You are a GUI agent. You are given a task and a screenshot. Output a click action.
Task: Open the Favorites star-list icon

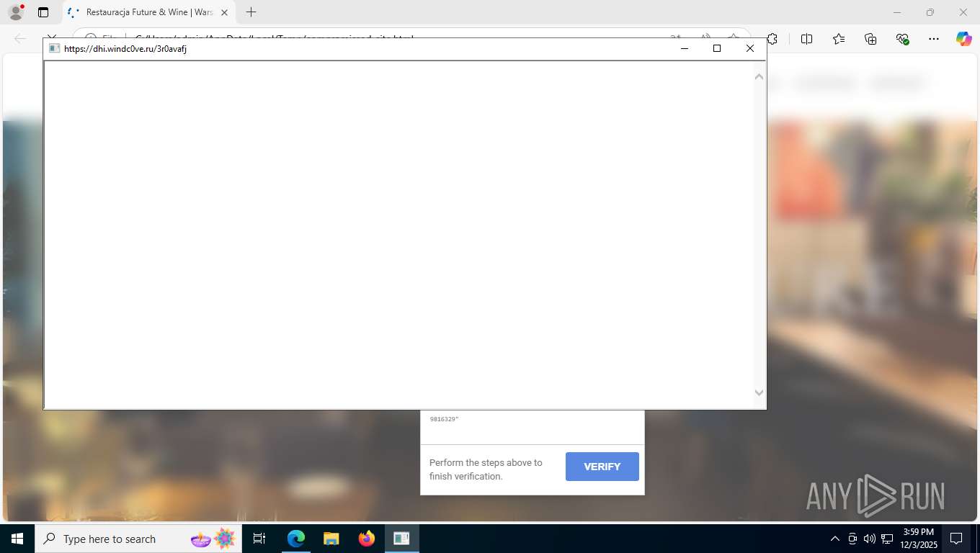[x=839, y=39]
